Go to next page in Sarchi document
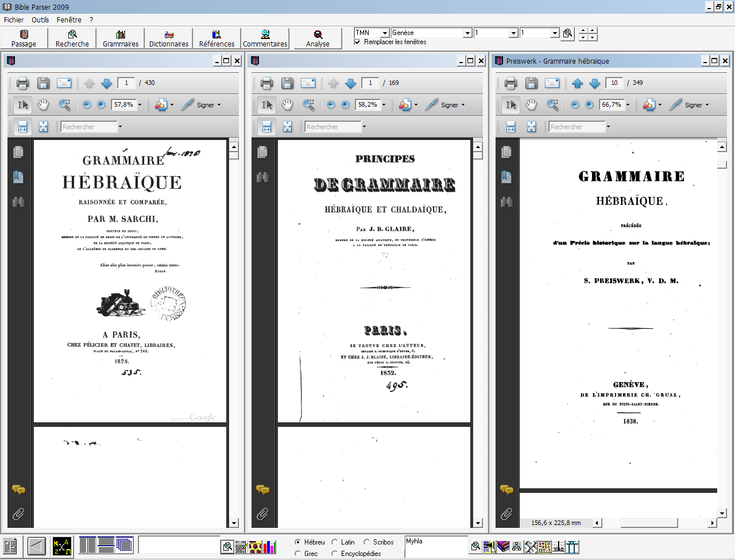This screenshot has width=735, height=560. point(107,83)
